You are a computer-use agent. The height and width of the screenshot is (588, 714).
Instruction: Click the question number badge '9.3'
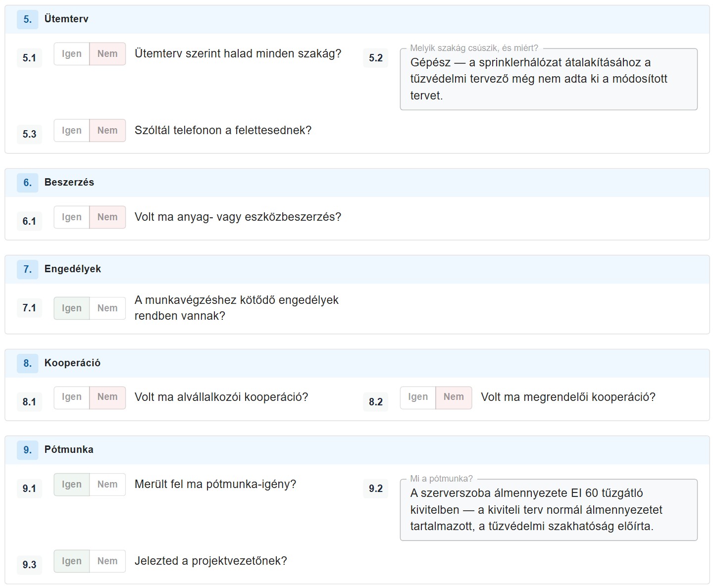29,565
